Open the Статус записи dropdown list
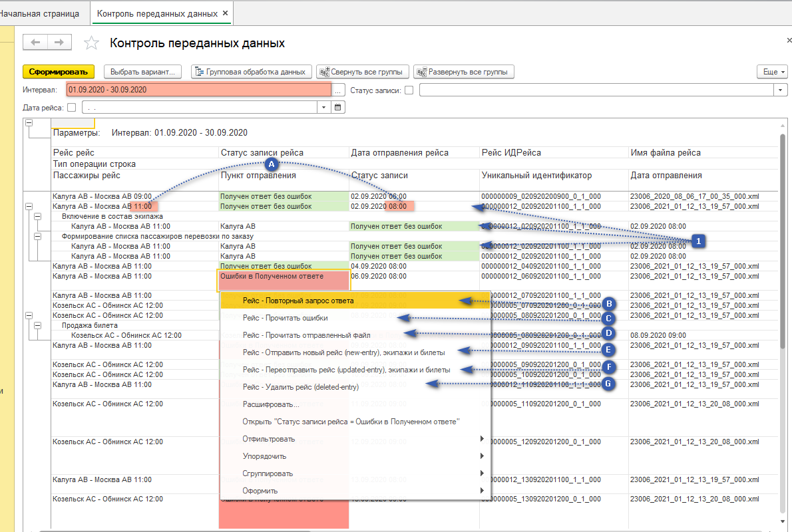This screenshot has height=532, width=792. click(x=781, y=90)
